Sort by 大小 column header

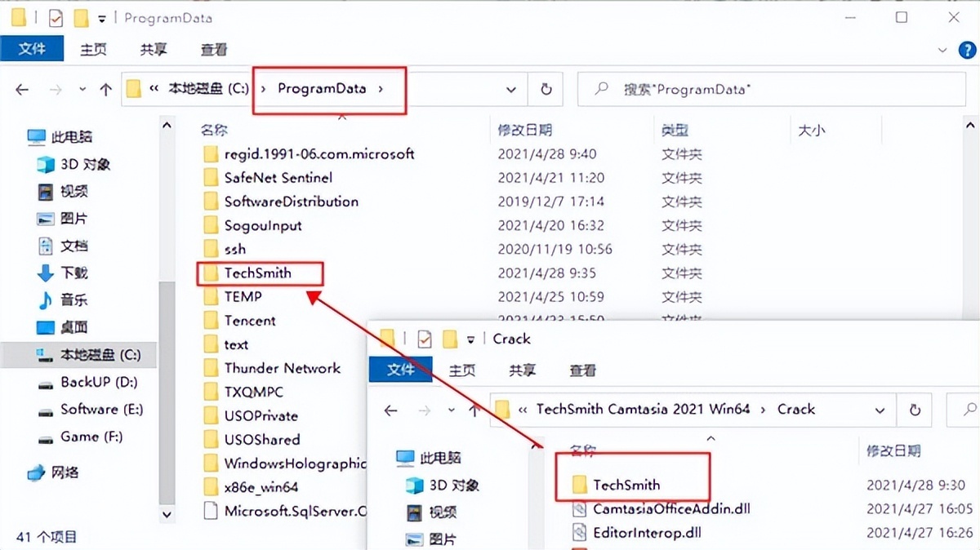pyautogui.click(x=812, y=130)
